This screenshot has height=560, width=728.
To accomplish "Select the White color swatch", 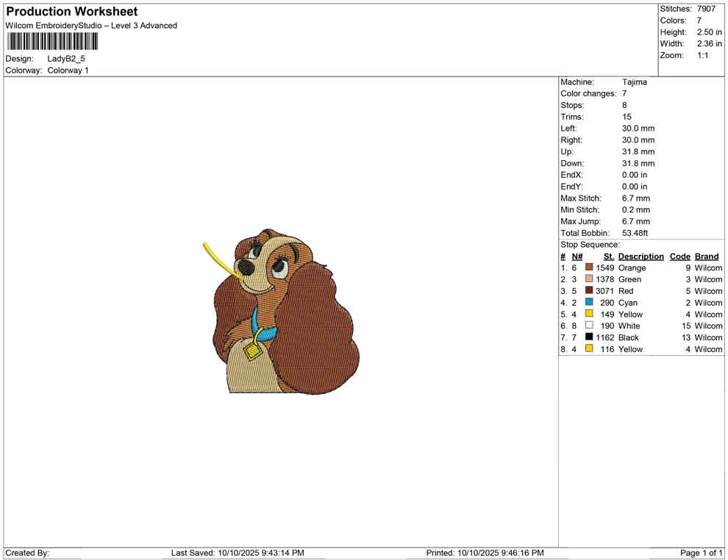I will point(589,326).
